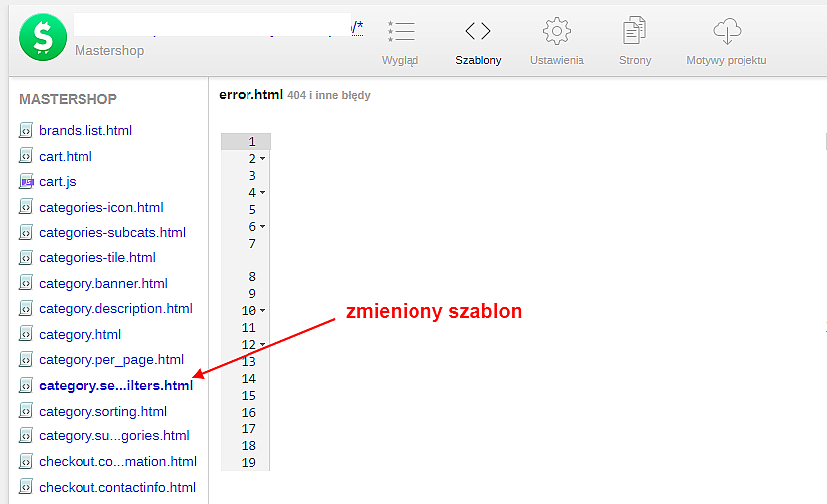Click the file icon beside category.sorting.html
The height and width of the screenshot is (504, 827).
pos(25,411)
